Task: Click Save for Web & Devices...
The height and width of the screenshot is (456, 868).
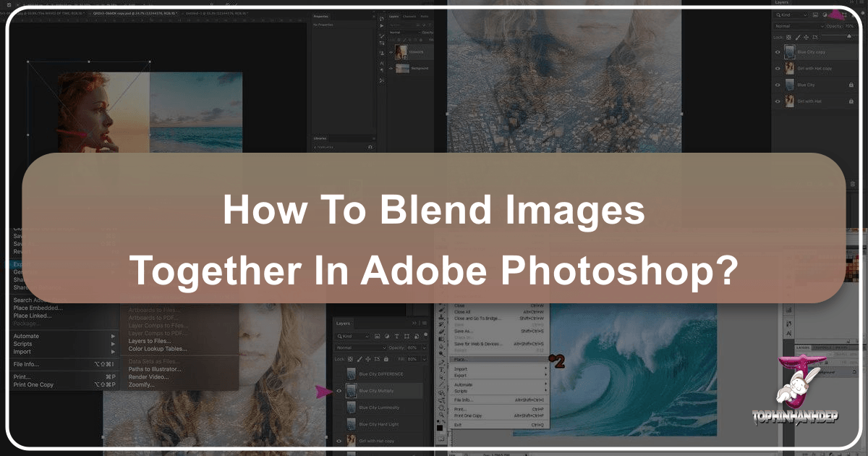Action: click(x=477, y=345)
